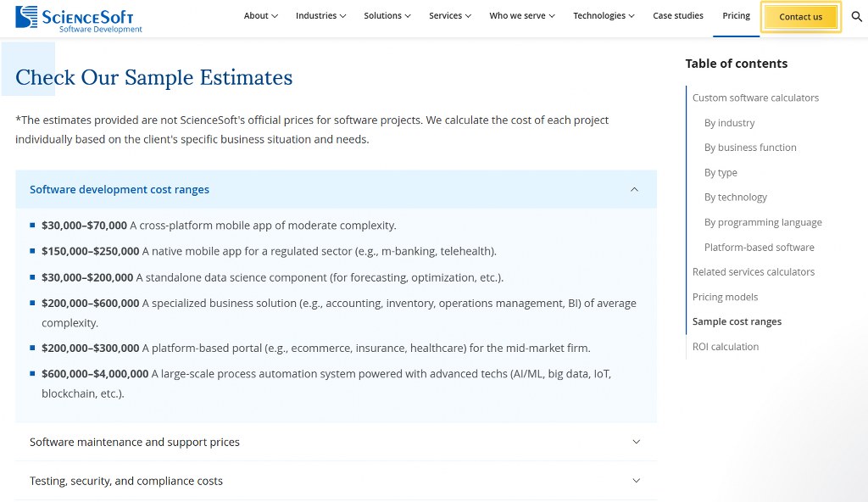Screen dimensions: 868x502
Task: Jump to Related services calculators
Action: [754, 272]
